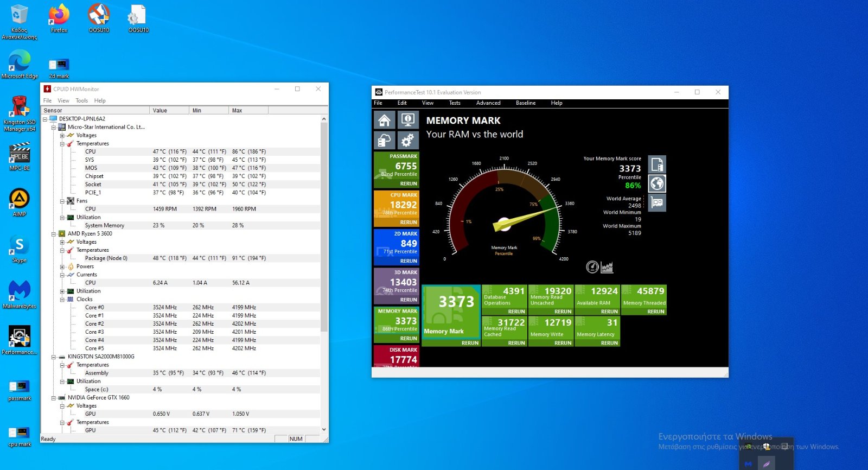Collapse the KINGSTON SA2000M81000G node

coord(54,357)
